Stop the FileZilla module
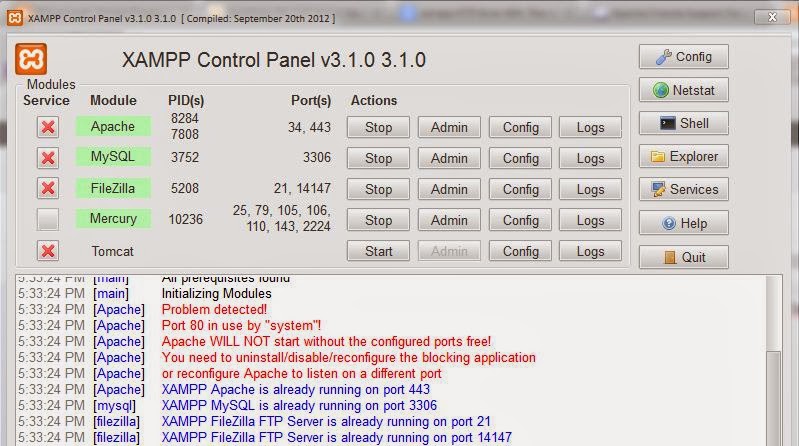The image size is (799, 446). point(378,189)
